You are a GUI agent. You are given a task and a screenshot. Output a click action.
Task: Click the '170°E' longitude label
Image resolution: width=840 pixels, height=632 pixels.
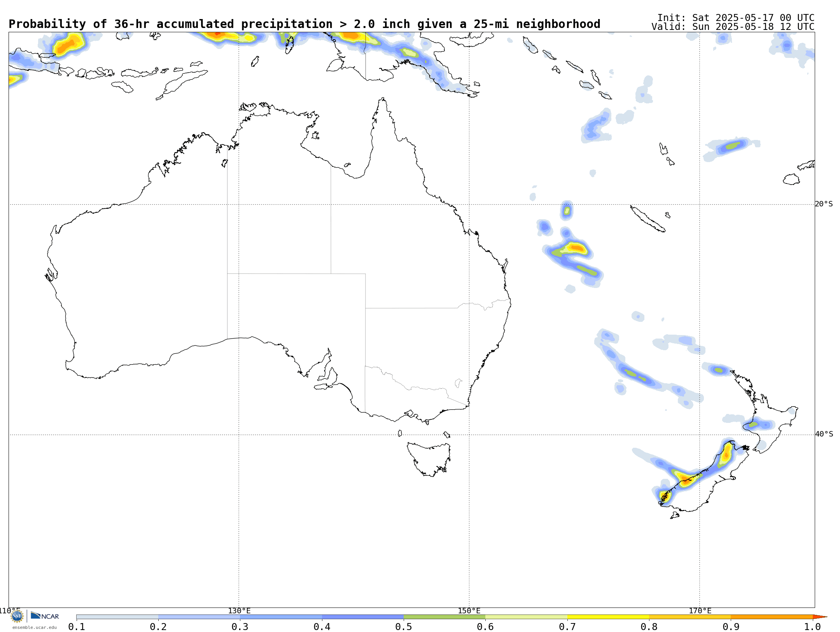(x=700, y=611)
